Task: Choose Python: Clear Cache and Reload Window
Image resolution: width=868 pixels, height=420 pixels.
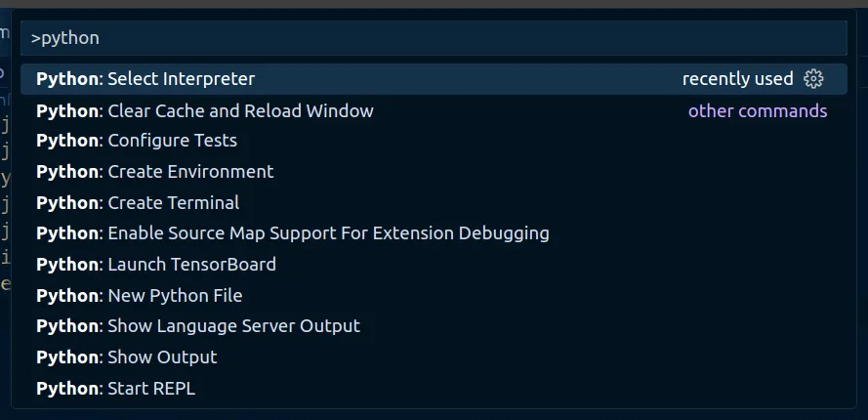Action: pyautogui.click(x=205, y=110)
